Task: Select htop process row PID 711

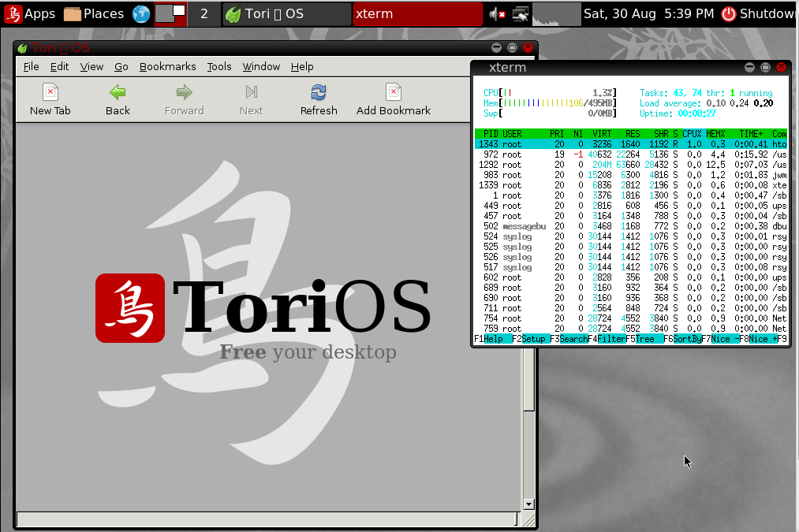Action: (631, 308)
